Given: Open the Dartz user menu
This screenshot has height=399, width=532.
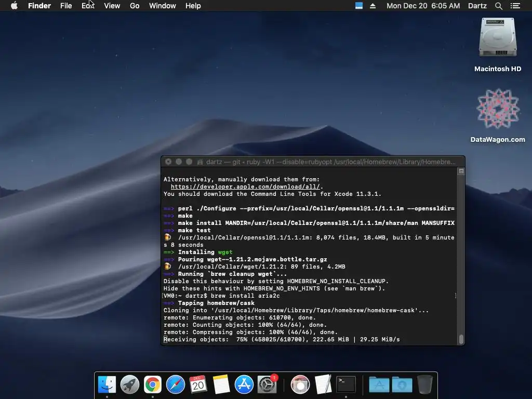Looking at the screenshot, I should coord(477,6).
